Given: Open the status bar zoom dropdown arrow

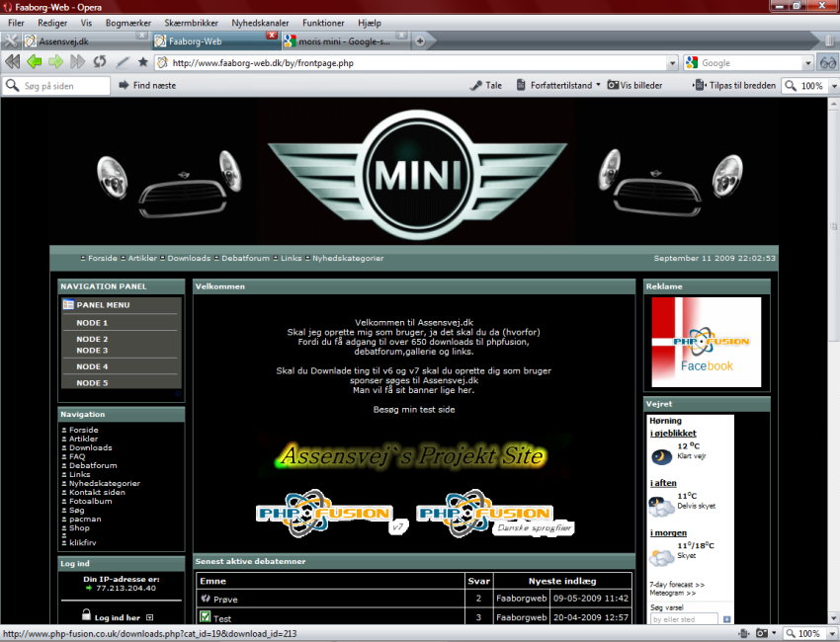Looking at the screenshot, I should pyautogui.click(x=833, y=634).
